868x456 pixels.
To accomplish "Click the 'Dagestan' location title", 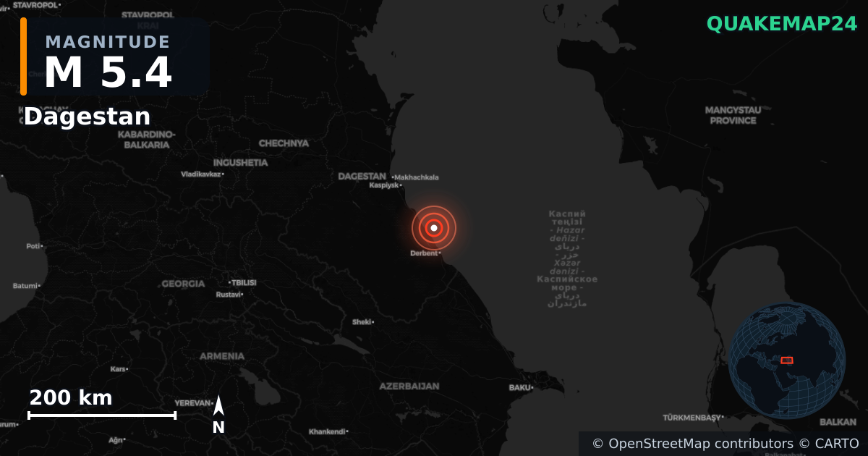I will click(x=87, y=117).
